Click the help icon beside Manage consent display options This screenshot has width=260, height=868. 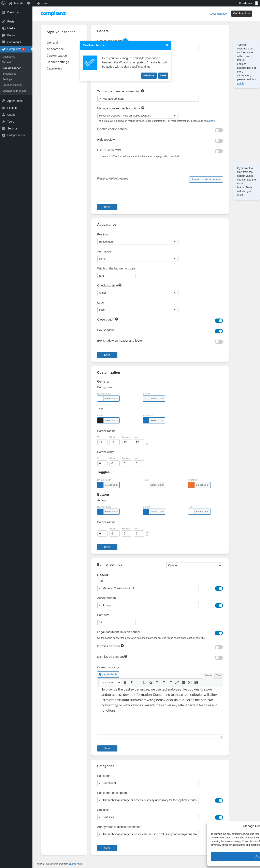pos(143,108)
